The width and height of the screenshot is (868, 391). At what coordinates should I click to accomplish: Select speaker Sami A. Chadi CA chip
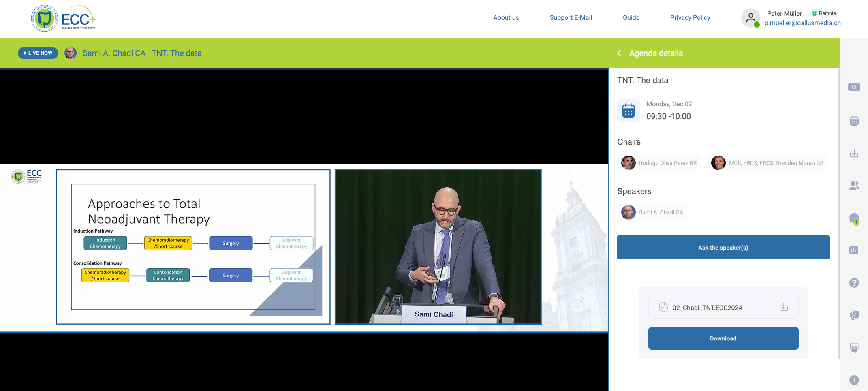(652, 212)
